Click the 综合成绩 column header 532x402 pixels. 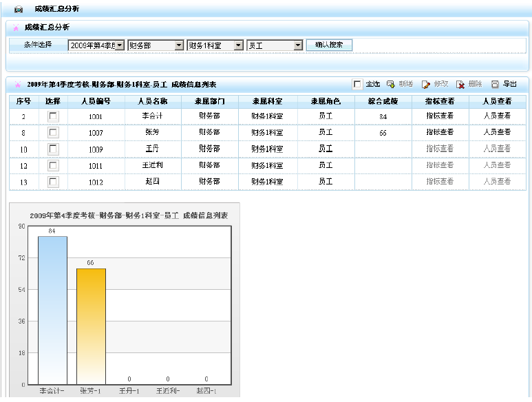(383, 101)
